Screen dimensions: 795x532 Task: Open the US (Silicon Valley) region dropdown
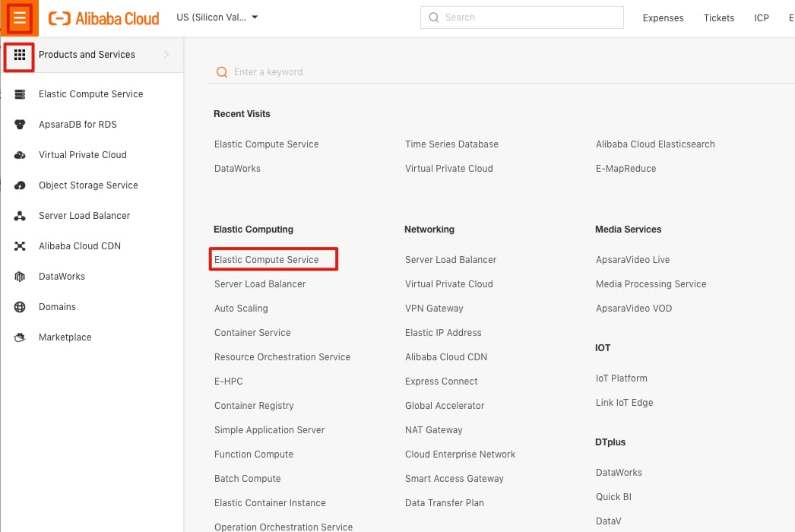(x=217, y=17)
